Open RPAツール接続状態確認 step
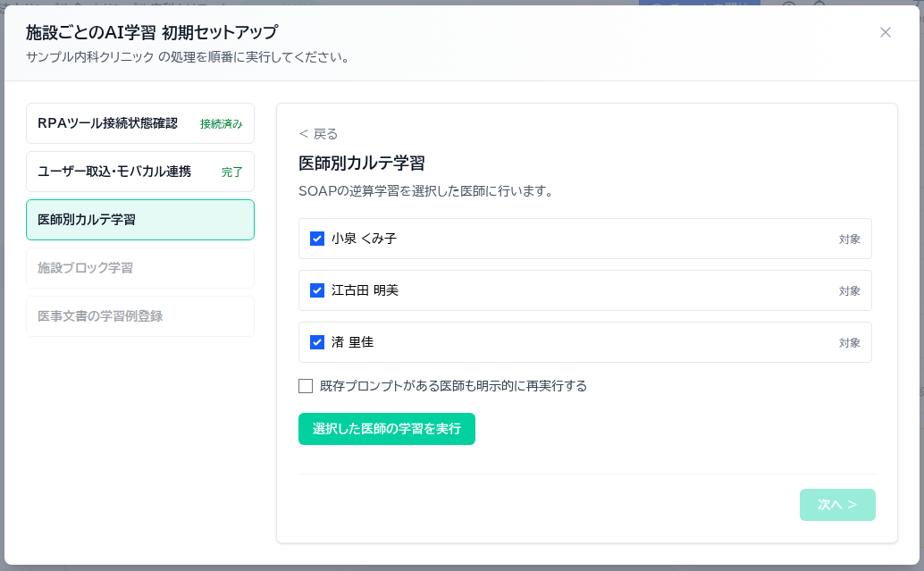 (140, 123)
